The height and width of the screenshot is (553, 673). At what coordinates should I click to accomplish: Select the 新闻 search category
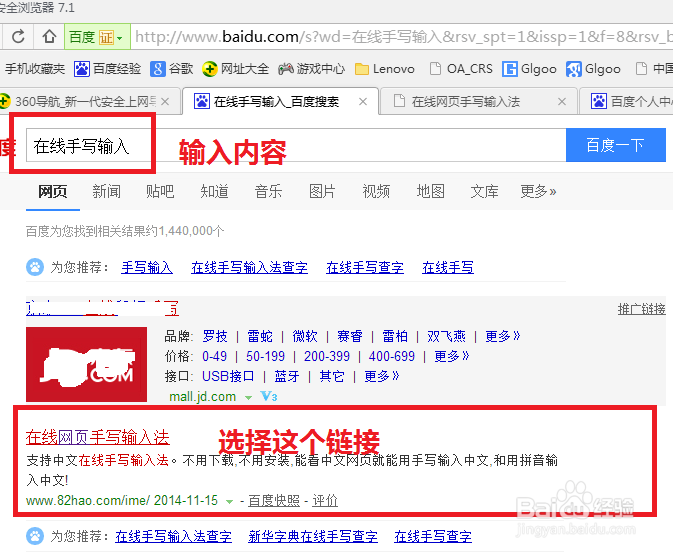106,191
